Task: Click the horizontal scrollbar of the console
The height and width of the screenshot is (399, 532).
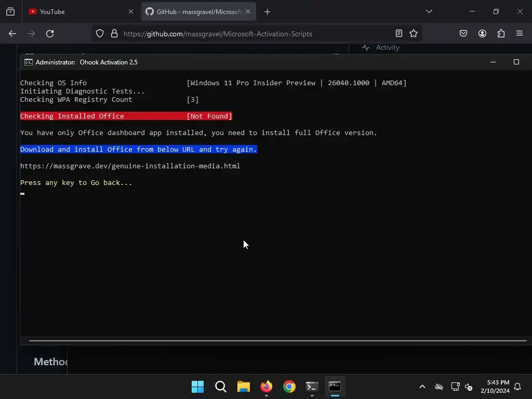Action: 277,340
